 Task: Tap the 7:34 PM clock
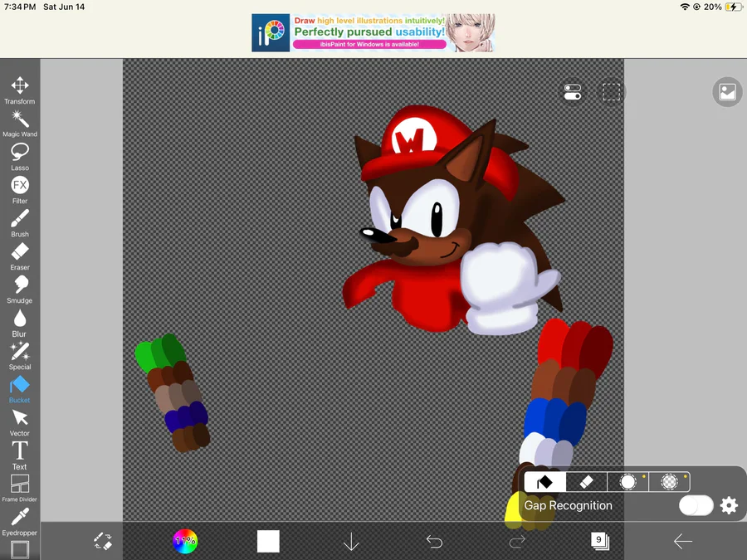click(20, 7)
